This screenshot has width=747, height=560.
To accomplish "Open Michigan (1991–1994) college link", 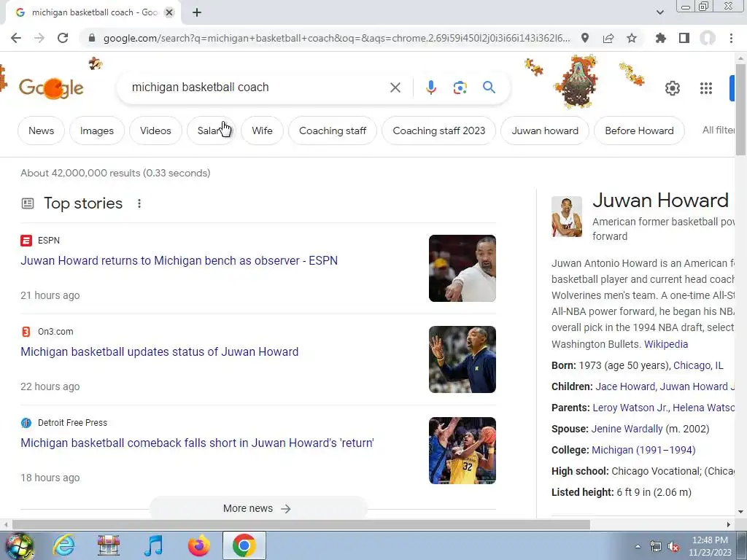I will tap(643, 450).
